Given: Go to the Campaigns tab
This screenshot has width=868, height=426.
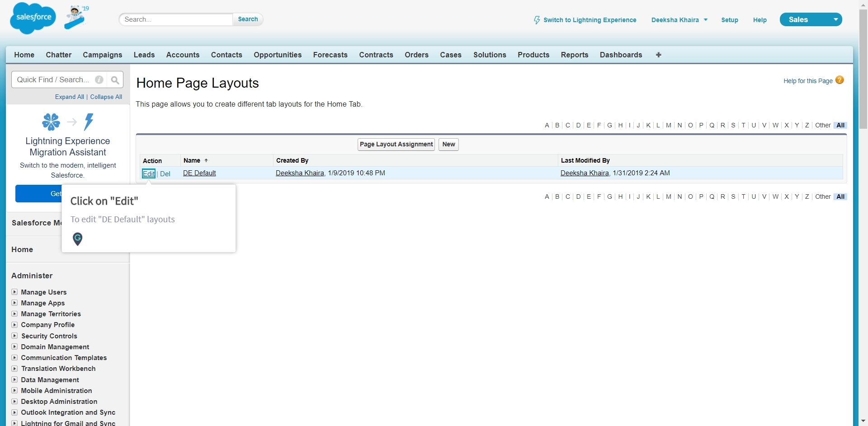Looking at the screenshot, I should point(103,55).
